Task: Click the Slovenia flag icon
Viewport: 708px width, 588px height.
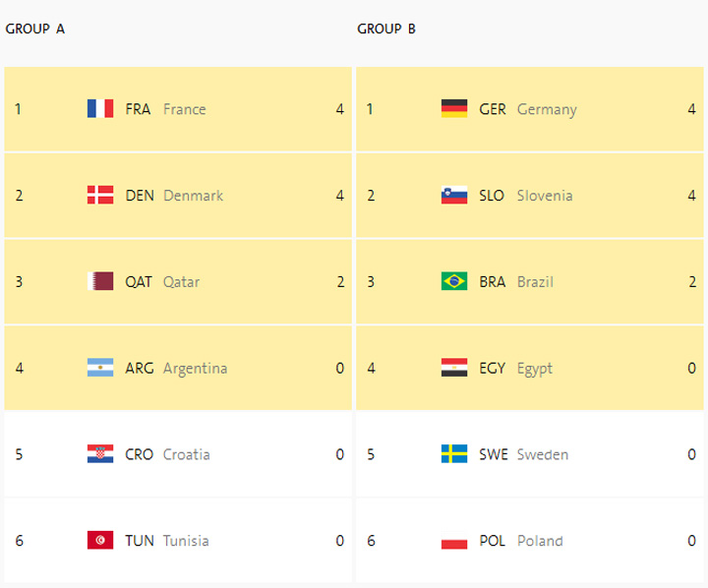Action: (454, 196)
